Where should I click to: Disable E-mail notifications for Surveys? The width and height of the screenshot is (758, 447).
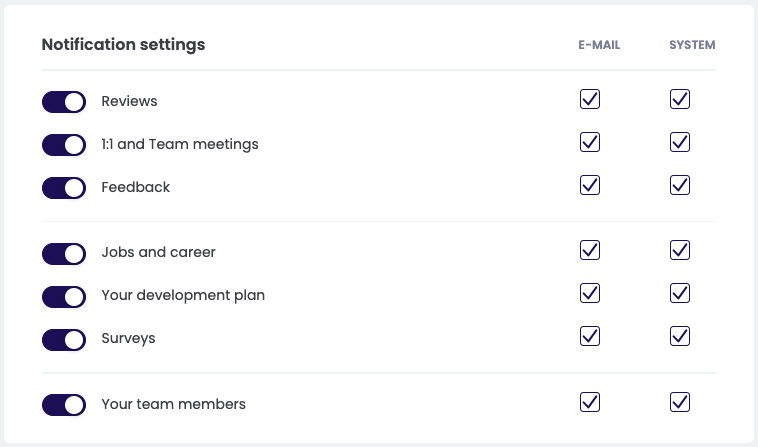coord(590,336)
